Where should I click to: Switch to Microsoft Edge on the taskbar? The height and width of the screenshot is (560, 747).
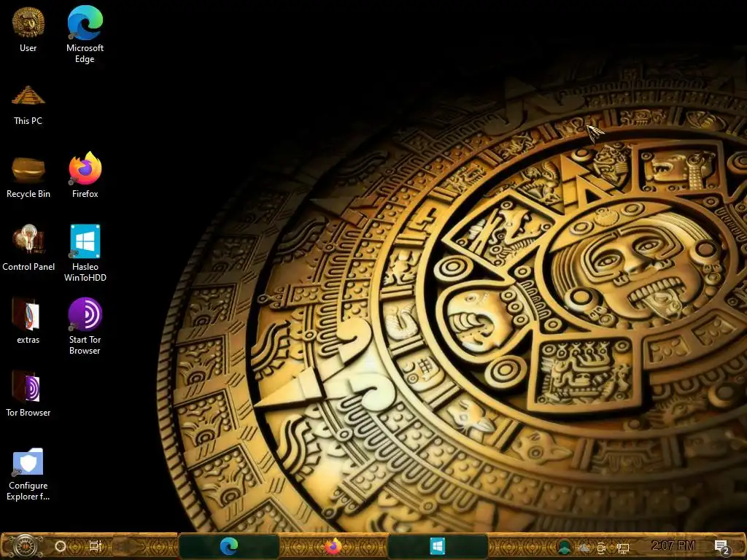[x=228, y=546]
